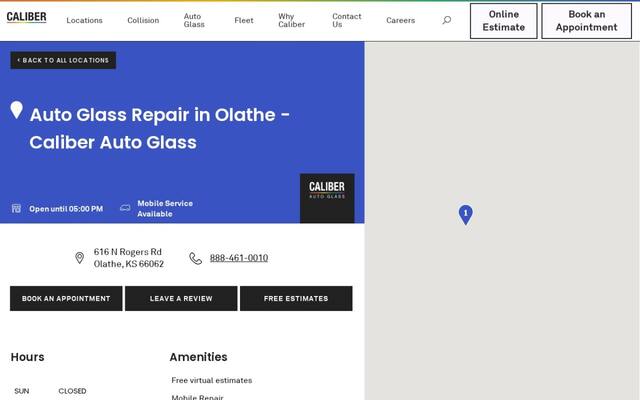Viewport: 640px width, 400px height.
Task: Open the Why Caliber menu
Action: (x=291, y=20)
